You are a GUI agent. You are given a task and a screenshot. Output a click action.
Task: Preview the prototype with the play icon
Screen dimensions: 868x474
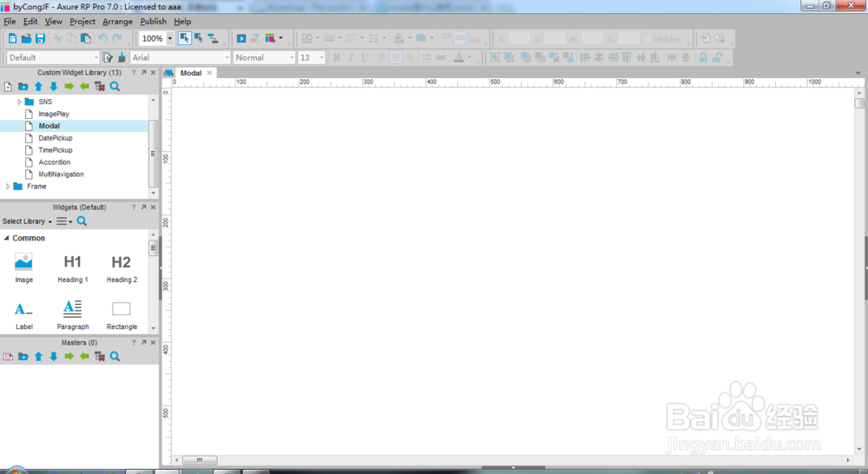coord(241,38)
